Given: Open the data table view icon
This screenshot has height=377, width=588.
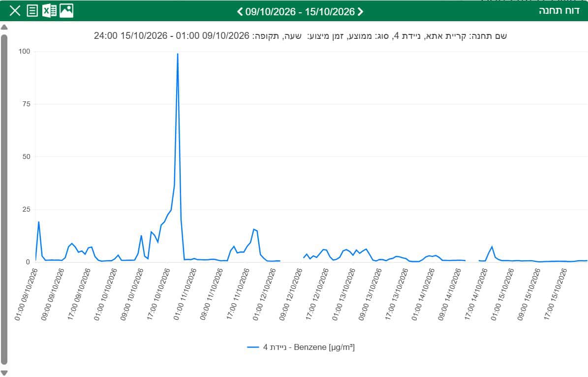Looking at the screenshot, I should tap(32, 11).
